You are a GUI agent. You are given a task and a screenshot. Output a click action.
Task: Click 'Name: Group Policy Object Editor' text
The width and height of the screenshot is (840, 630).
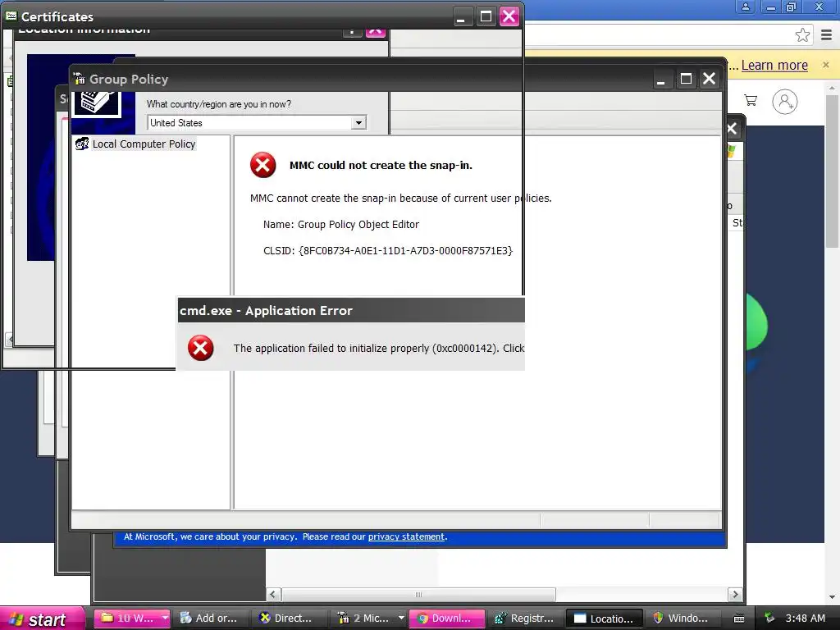tap(341, 225)
